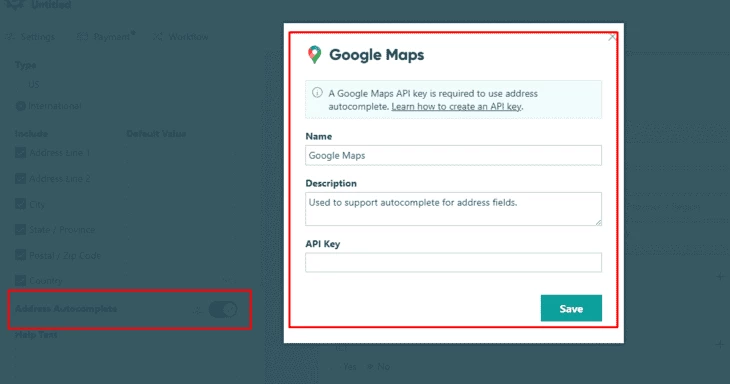Click the icon beside the Address Autocomplete toggle
This screenshot has width=730, height=384.
[x=198, y=310]
